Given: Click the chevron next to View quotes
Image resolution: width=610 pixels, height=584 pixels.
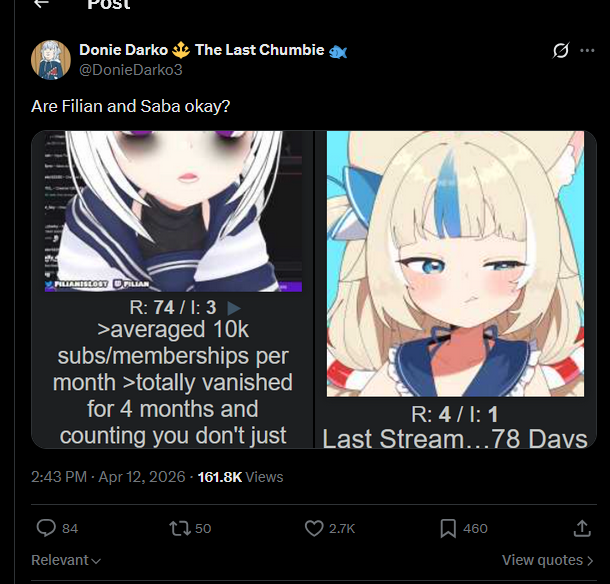Looking at the screenshot, I should (590, 561).
